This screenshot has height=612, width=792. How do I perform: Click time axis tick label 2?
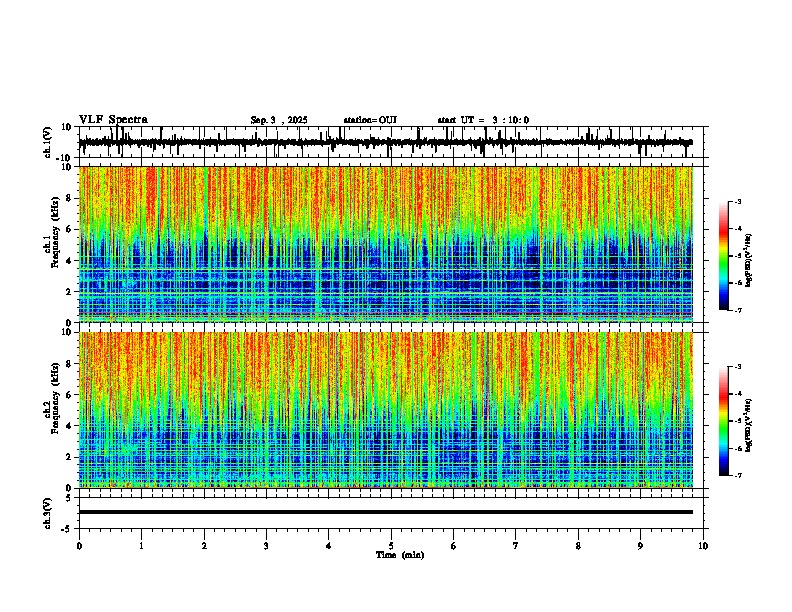pos(204,546)
